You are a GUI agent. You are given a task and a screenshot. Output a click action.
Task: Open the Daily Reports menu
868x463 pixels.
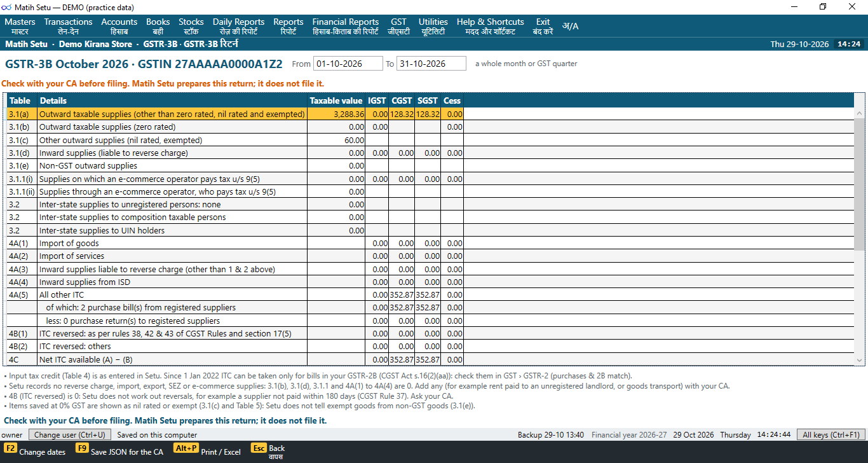238,26
